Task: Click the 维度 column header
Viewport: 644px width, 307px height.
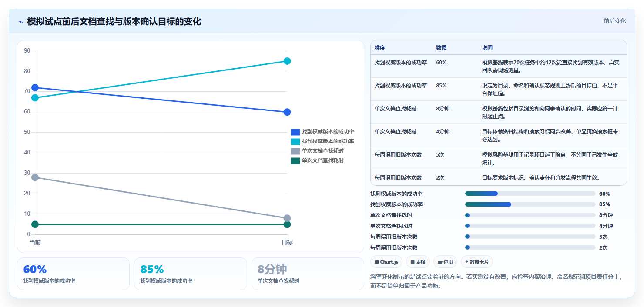Action: (380, 48)
